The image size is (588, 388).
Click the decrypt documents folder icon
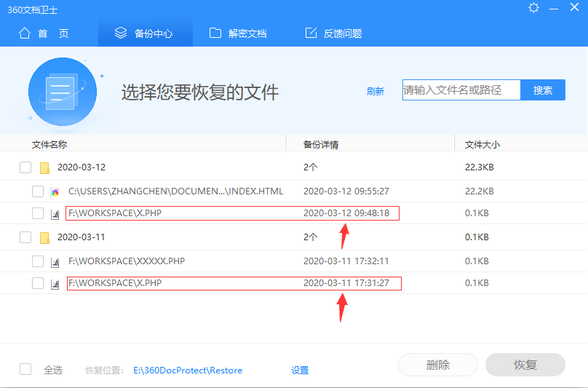[215, 33]
